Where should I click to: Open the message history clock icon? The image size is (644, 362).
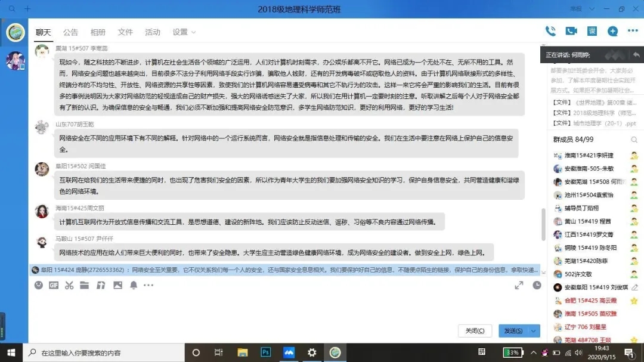pyautogui.click(x=536, y=285)
